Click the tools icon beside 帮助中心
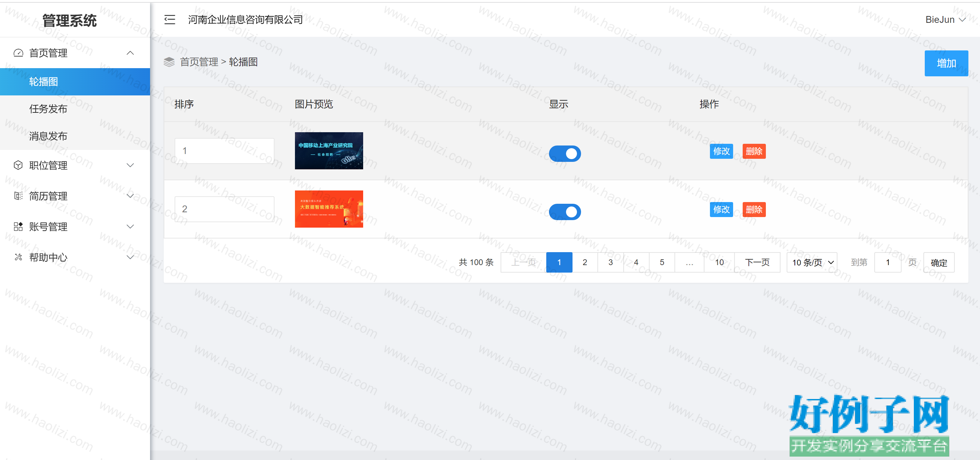This screenshot has width=980, height=460. 18,257
